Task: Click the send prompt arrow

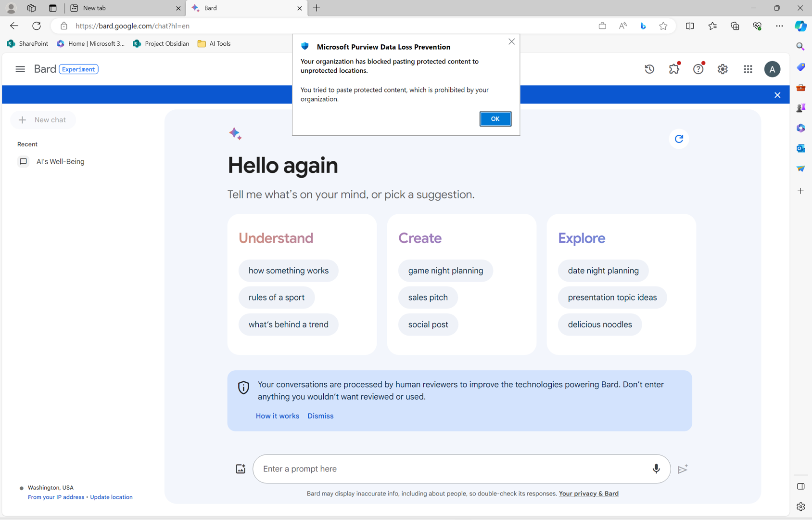Action: [x=683, y=469]
